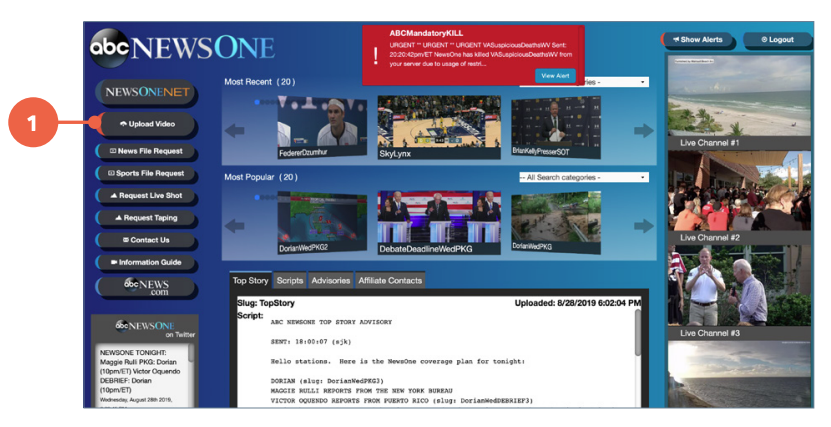The image size is (831, 427).
Task: Click the Uploaded: 8/28/2019 timestamp text
Action: (x=578, y=304)
